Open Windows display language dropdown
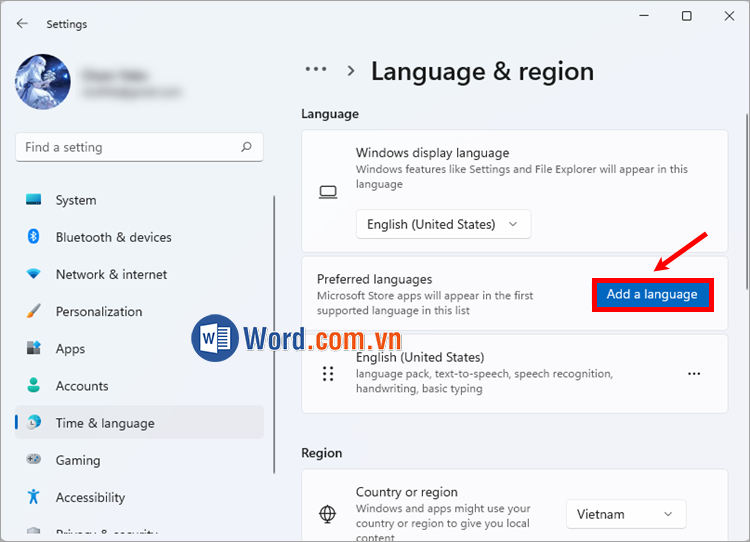 [x=443, y=224]
